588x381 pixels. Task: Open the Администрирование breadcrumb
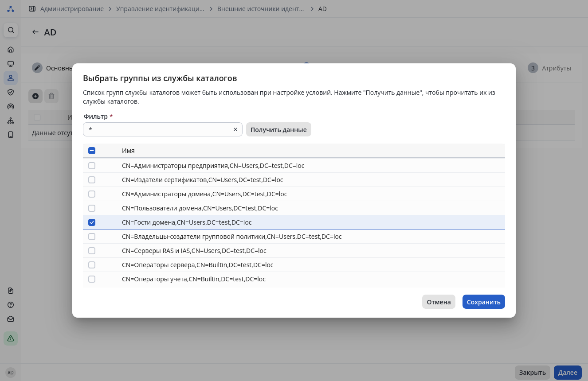(x=72, y=9)
